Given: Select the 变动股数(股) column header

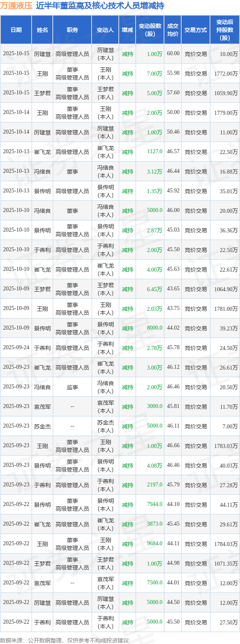Looking at the screenshot, I should pos(150,30).
